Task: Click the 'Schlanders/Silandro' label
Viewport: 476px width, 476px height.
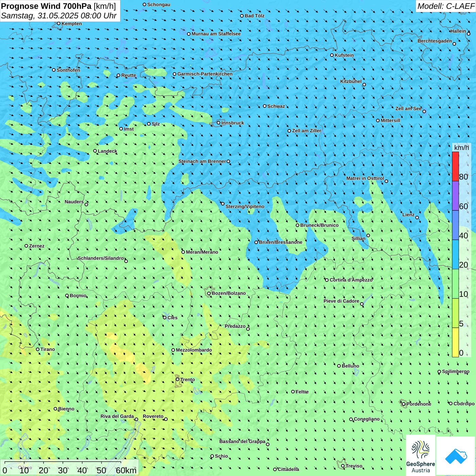Action: coord(101,258)
